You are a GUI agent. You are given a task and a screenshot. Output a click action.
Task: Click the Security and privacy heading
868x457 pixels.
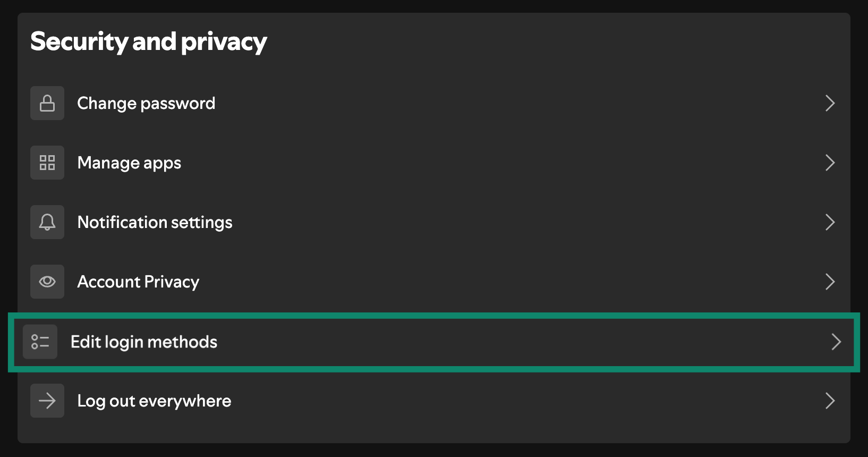(148, 41)
